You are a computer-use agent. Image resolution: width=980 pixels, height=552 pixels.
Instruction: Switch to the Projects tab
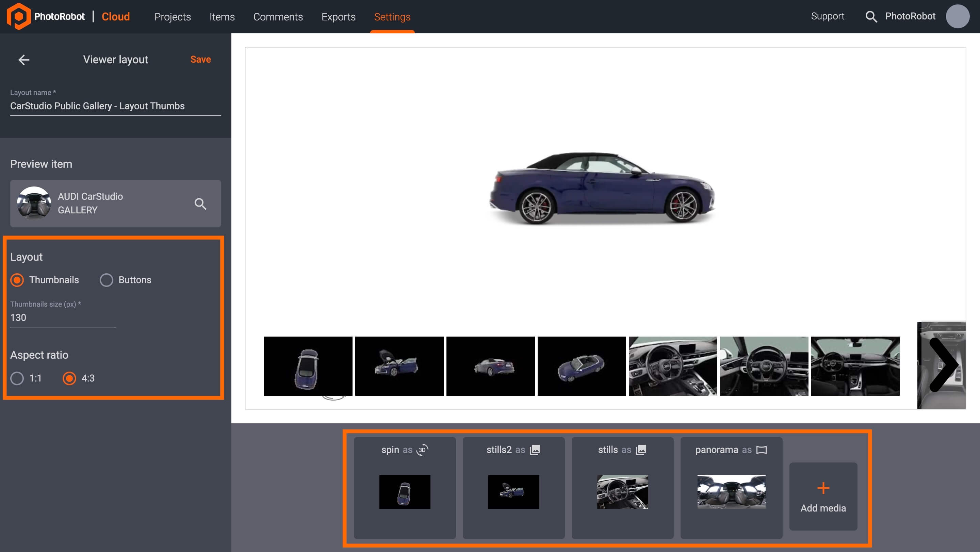click(x=172, y=17)
